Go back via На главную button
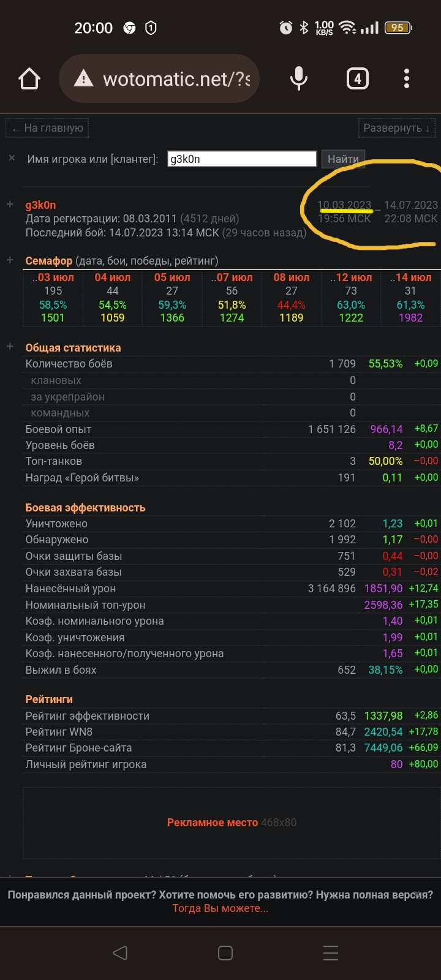Image resolution: width=441 pixels, height=980 pixels. [48, 128]
